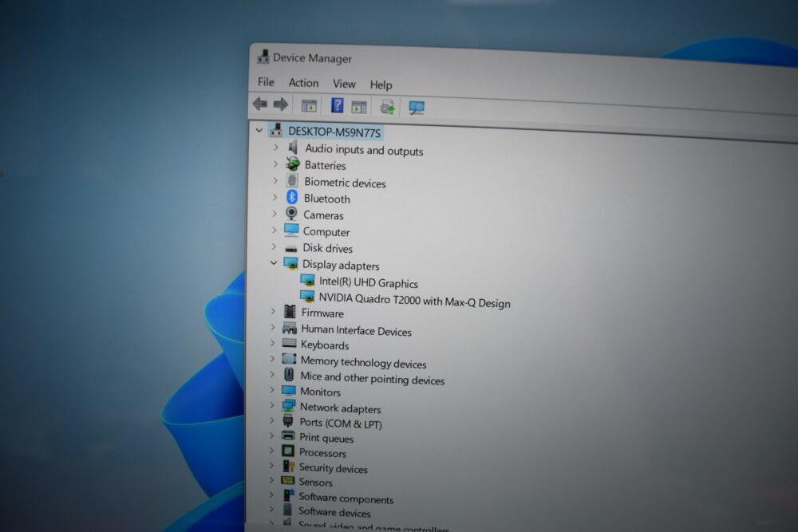Click the computer icon beside DESKTOP-M59N77S
Image resolution: width=798 pixels, height=532 pixels.
tap(276, 130)
